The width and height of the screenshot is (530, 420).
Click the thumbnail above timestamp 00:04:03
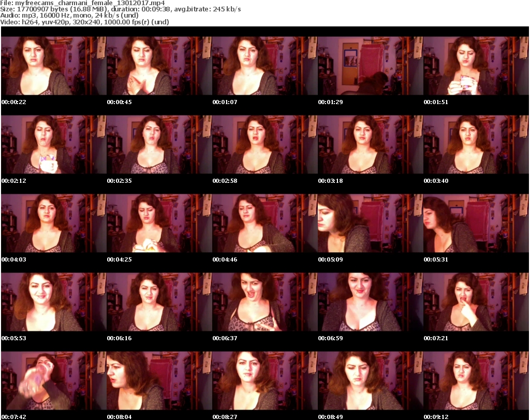click(x=54, y=223)
